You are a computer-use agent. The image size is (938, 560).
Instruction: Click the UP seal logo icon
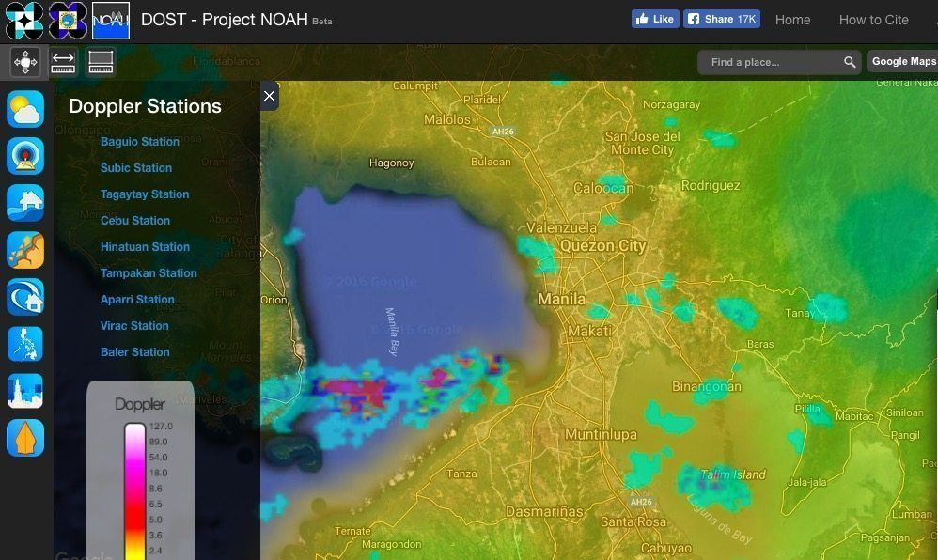click(x=68, y=21)
